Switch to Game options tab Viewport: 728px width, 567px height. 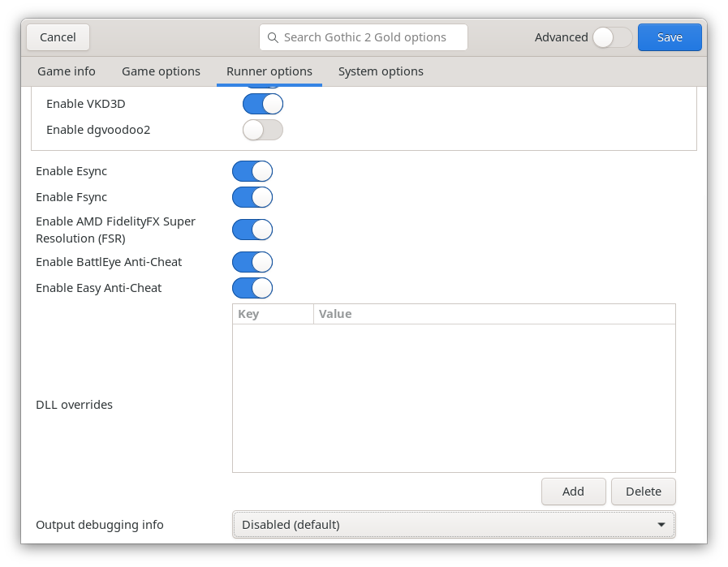[x=161, y=71]
